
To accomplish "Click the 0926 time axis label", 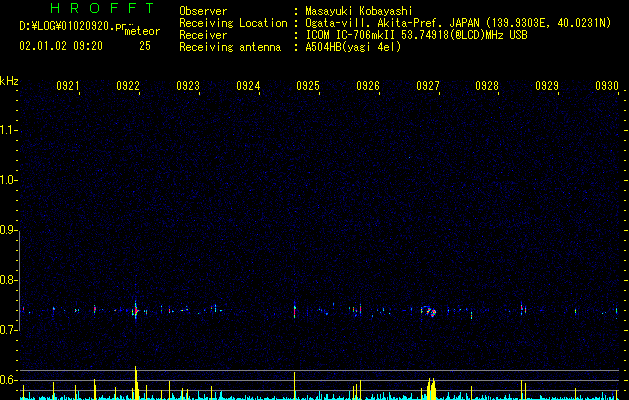I will (x=368, y=85).
